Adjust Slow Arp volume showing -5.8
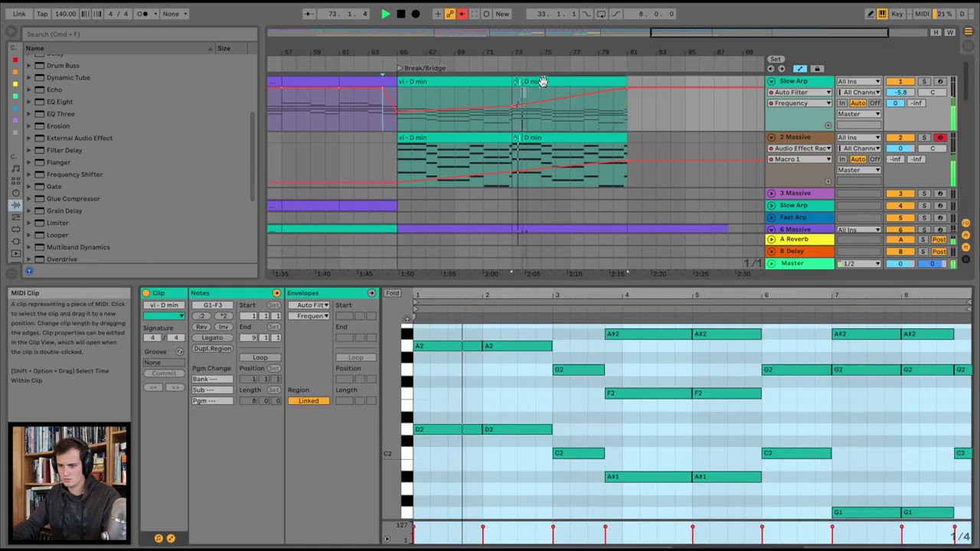This screenshot has height=551, width=980. tap(900, 92)
